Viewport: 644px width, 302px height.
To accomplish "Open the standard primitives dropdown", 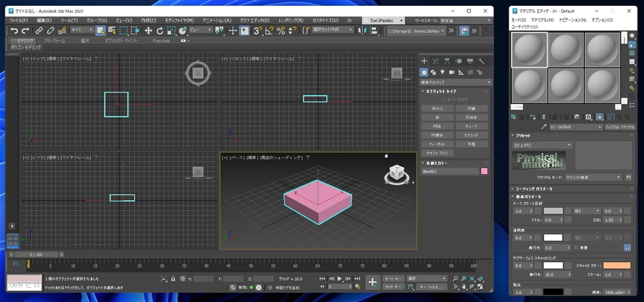I will pyautogui.click(x=455, y=83).
